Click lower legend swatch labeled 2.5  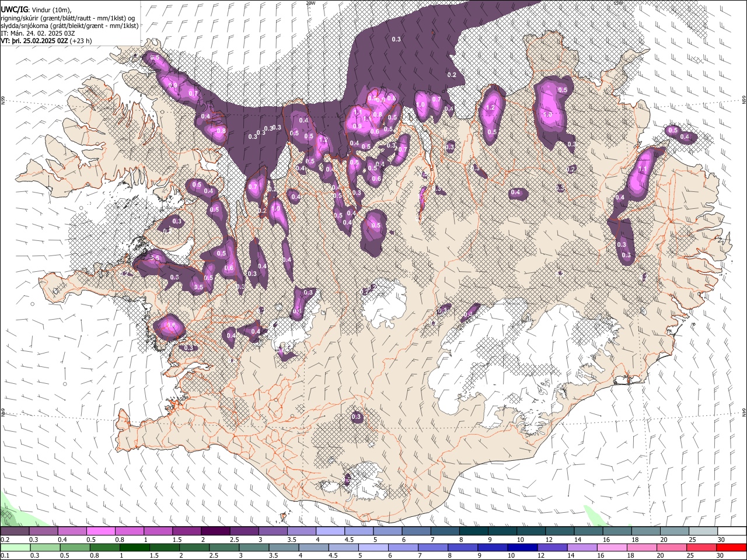tap(225, 548)
